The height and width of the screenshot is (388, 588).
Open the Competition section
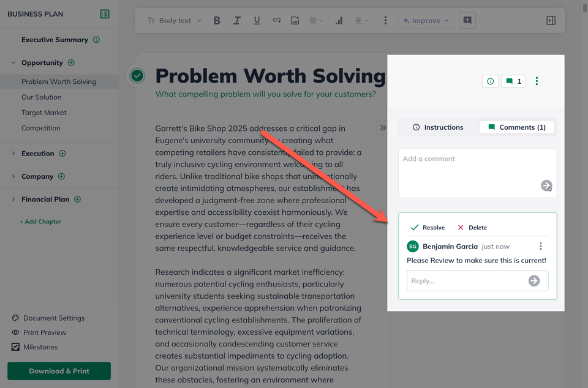point(41,128)
